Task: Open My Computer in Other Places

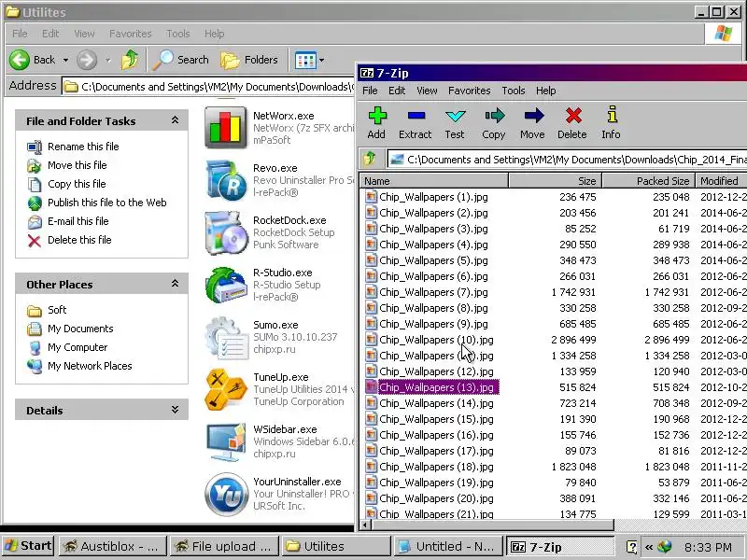Action: pos(78,347)
